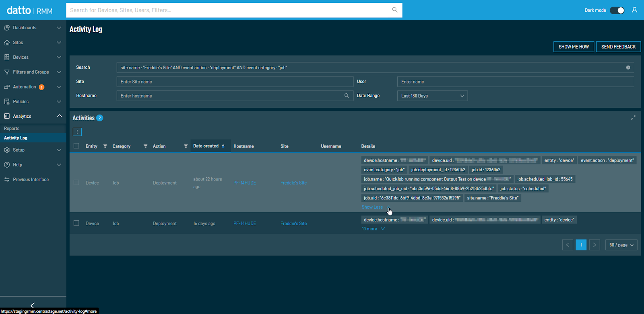Viewport: 644px width, 314px height.
Task: Click Show Less under first row details
Action: point(372,207)
